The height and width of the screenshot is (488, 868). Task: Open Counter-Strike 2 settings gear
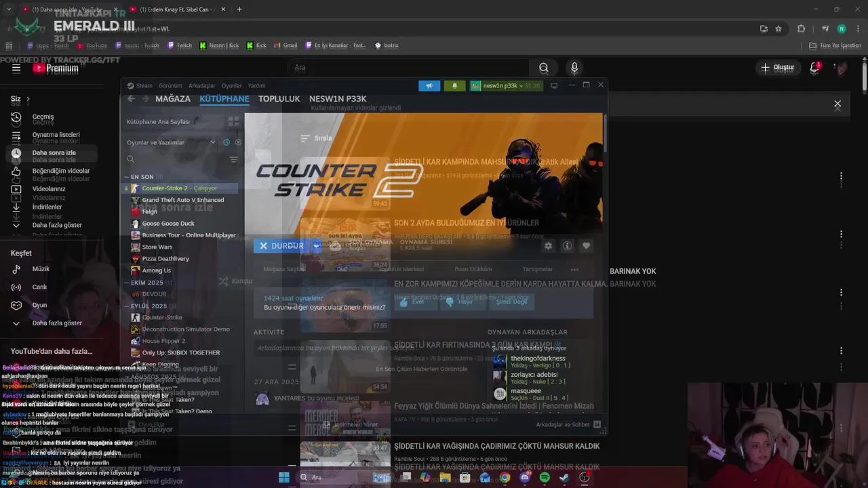[549, 245]
